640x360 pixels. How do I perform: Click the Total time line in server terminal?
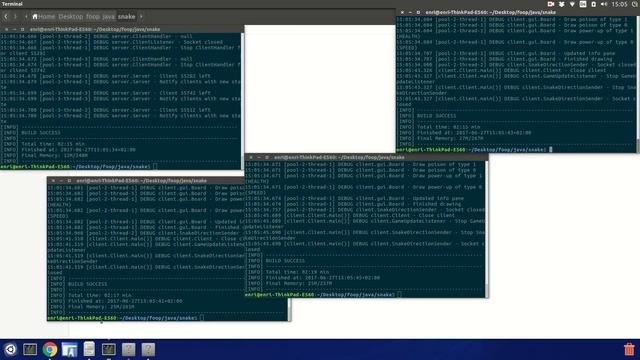(43, 144)
